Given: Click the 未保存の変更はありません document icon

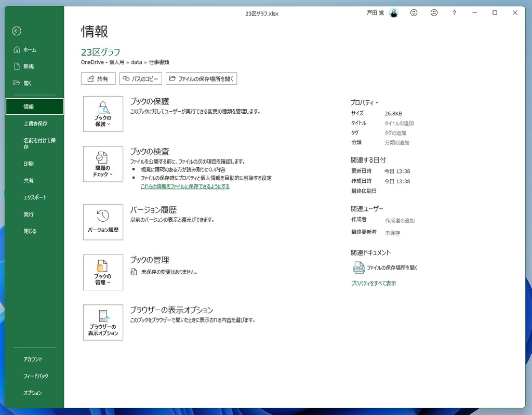Looking at the screenshot, I should (134, 272).
